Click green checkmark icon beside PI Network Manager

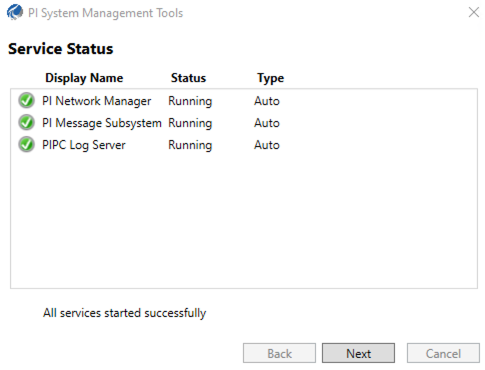pyautogui.click(x=26, y=101)
